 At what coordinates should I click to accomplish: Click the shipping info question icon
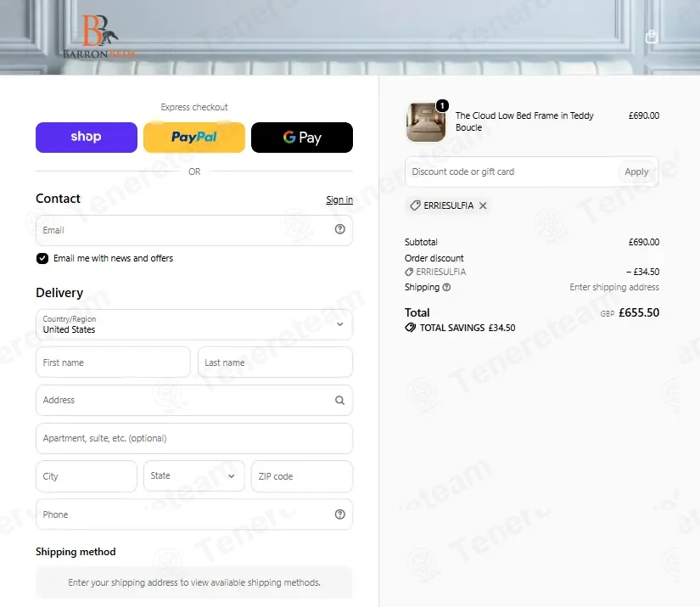(446, 287)
